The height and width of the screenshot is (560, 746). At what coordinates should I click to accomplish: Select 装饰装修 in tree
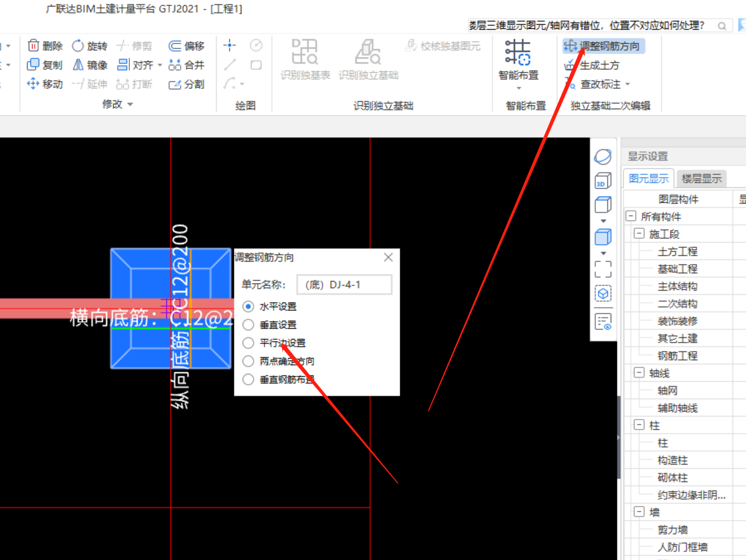677,321
